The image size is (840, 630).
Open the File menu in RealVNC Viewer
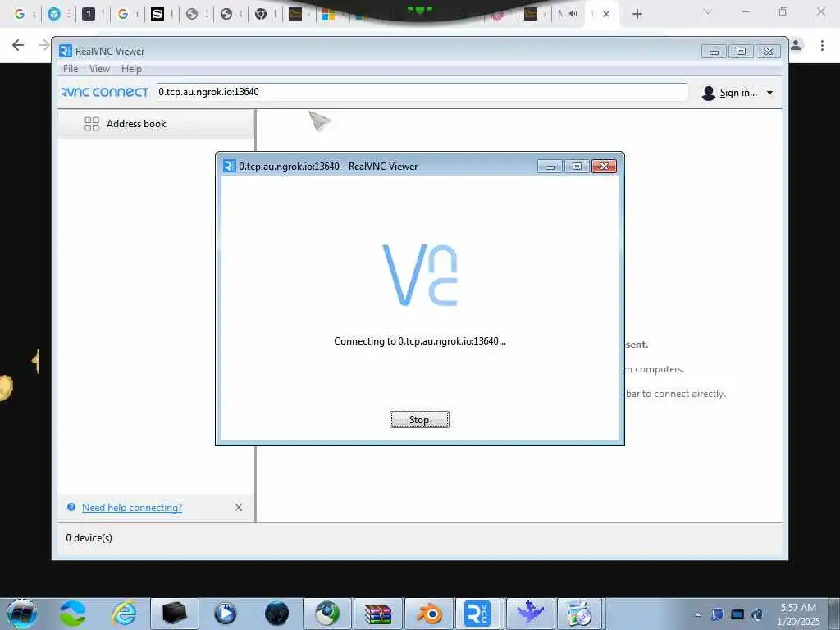71,69
